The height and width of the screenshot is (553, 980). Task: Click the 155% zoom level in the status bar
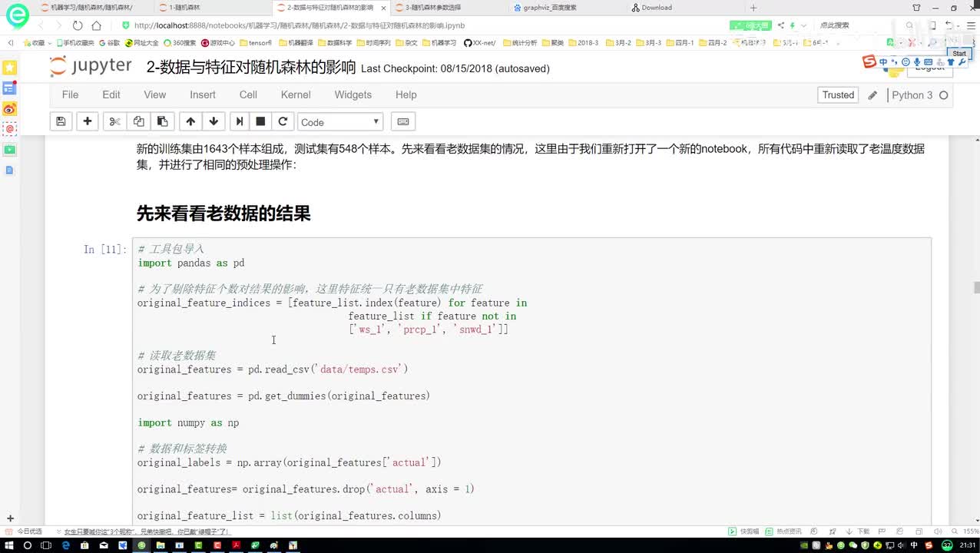coord(970,531)
